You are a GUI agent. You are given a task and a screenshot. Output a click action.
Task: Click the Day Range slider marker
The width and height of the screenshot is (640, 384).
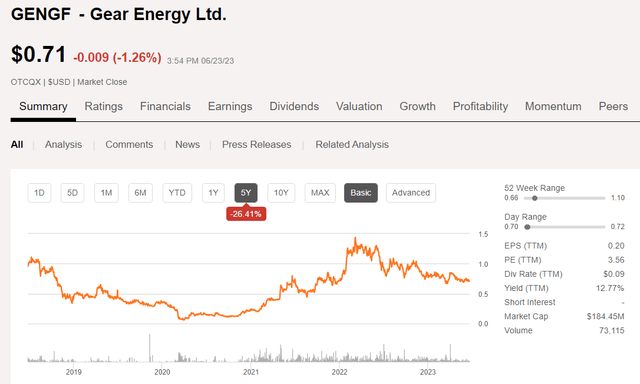click(x=527, y=227)
